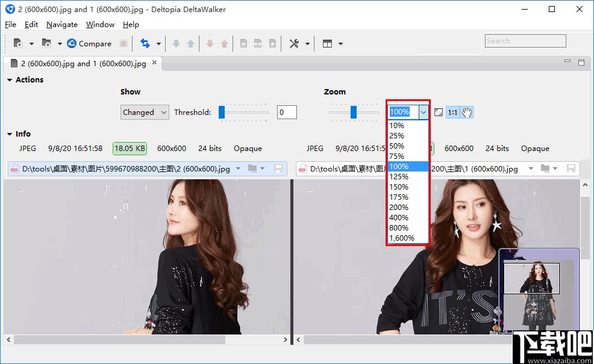The width and height of the screenshot is (594, 364).
Task: Open the new folder comparison dropdown arrow
Action: click(60, 44)
